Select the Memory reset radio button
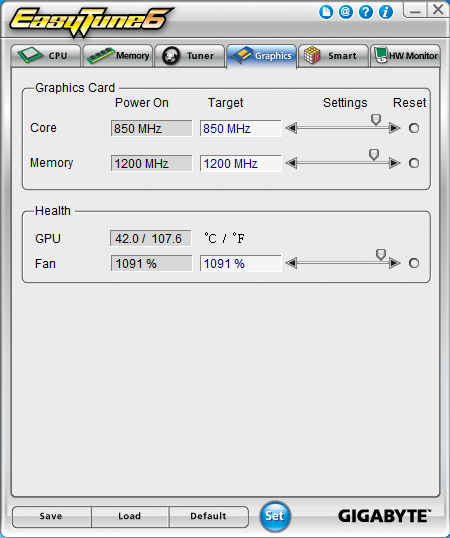This screenshot has height=538, width=450. click(414, 163)
